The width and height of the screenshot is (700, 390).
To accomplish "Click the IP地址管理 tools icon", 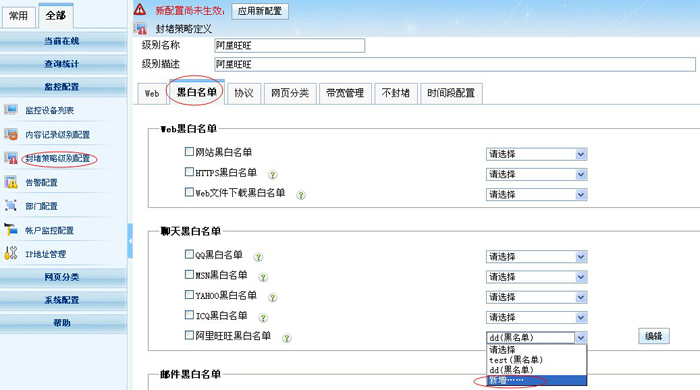I will 11,253.
